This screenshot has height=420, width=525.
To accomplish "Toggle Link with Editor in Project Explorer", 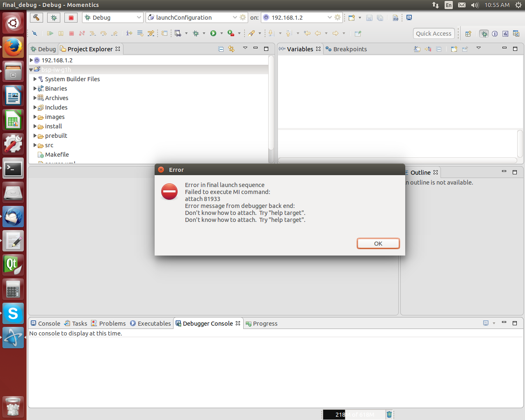I will 232,49.
